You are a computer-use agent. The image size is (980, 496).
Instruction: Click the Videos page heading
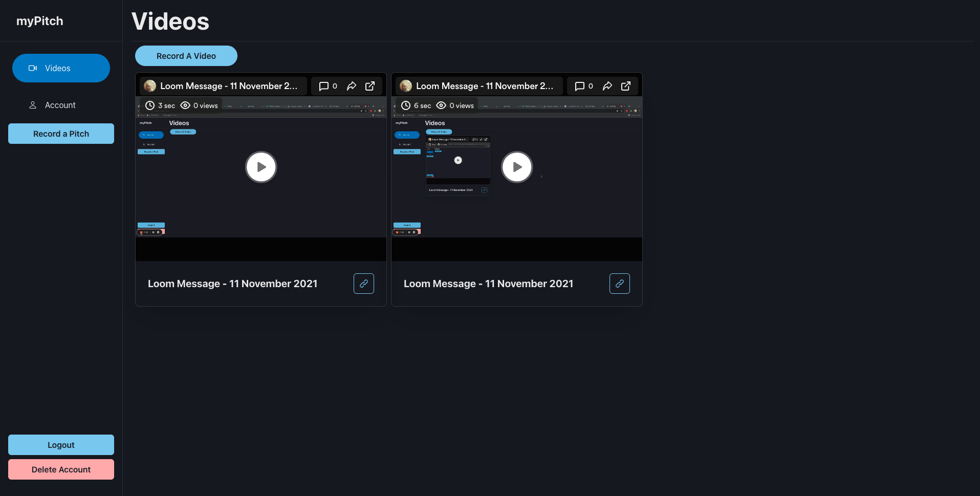170,21
